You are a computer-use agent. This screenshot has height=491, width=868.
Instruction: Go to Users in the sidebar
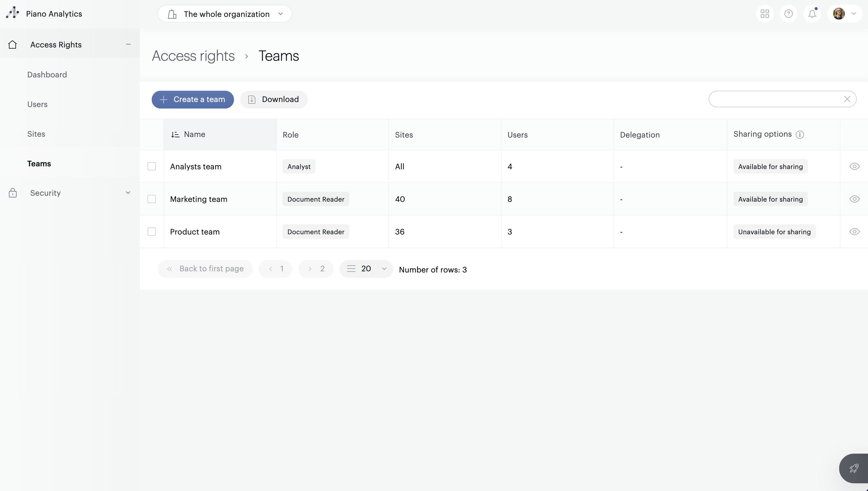coord(37,104)
